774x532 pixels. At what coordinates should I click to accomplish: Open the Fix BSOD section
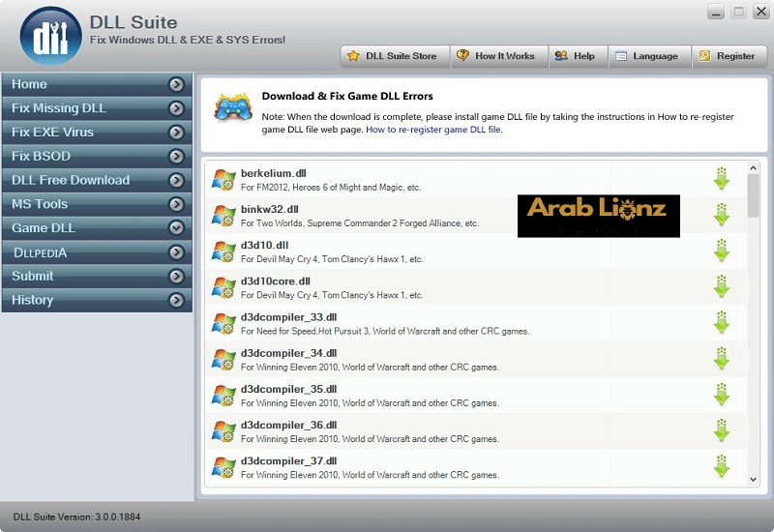click(x=41, y=156)
